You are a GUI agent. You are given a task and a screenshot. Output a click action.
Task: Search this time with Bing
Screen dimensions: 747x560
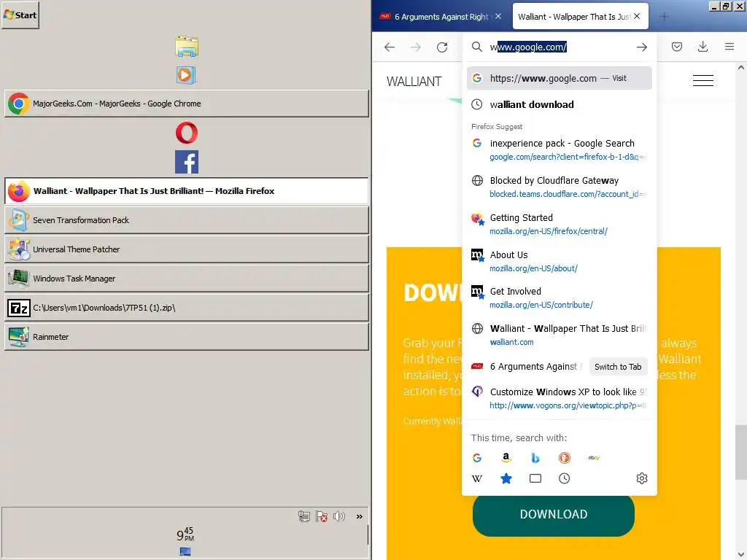point(535,458)
